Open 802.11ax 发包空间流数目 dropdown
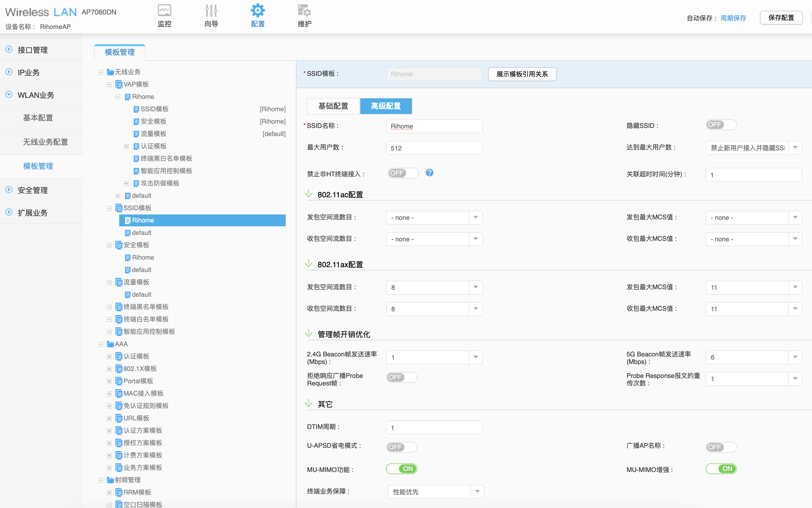Screen dimensions: 812x508 (434, 288)
